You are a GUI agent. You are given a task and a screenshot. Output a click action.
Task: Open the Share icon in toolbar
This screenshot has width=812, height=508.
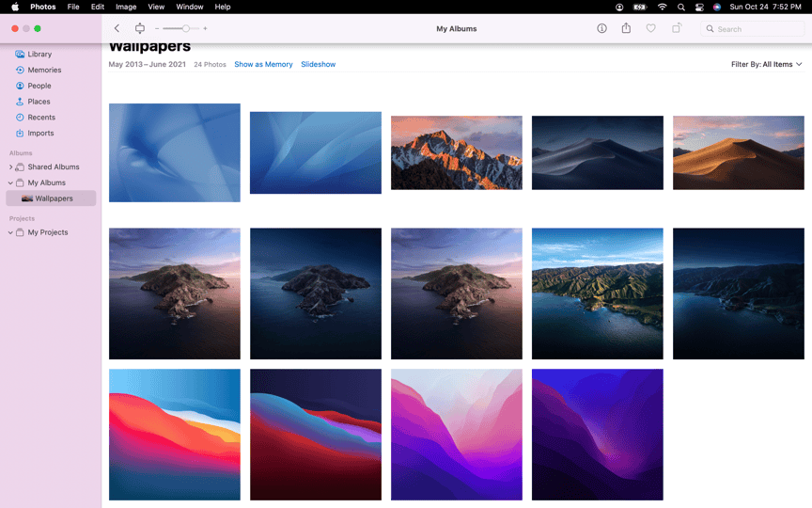(x=626, y=28)
